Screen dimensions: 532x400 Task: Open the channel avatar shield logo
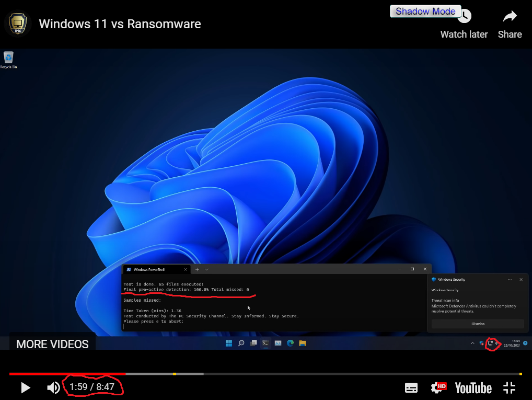pyautogui.click(x=18, y=24)
